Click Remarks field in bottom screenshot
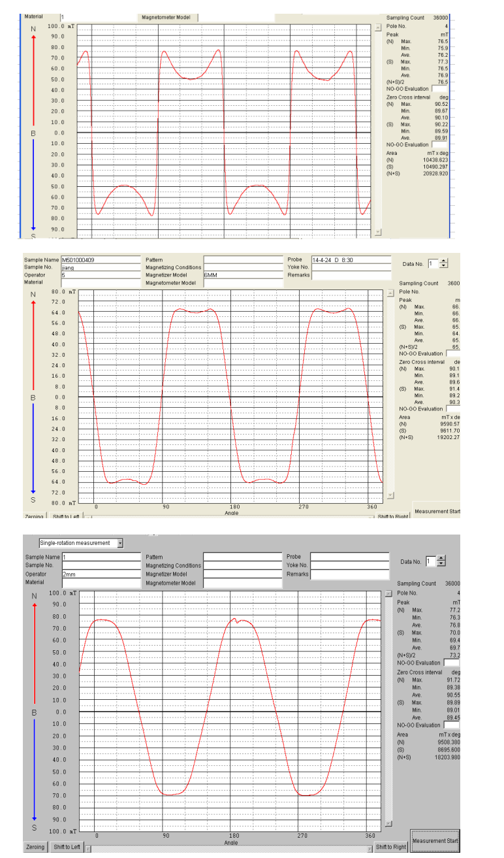504x858 pixels. (350, 574)
